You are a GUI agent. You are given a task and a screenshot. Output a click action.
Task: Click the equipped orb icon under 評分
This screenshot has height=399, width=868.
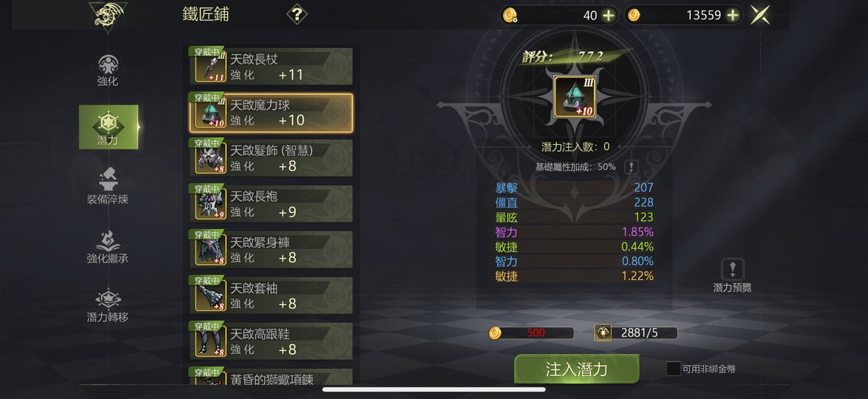(574, 97)
